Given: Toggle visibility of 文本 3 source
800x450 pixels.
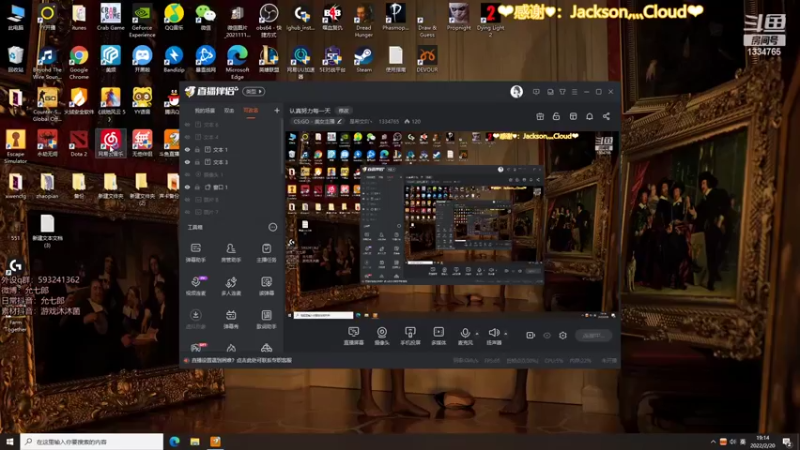Looking at the screenshot, I should (x=187, y=162).
